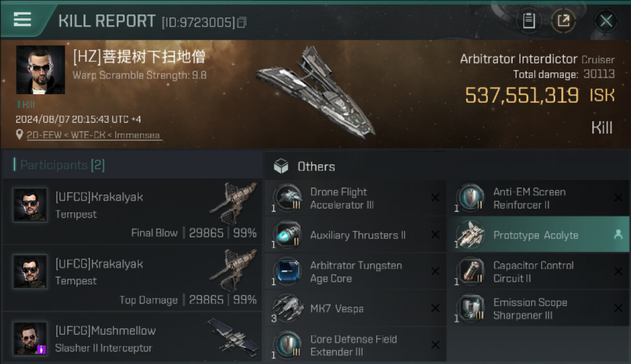Open the hamburger menu
Image resolution: width=631 pixels, height=364 pixels.
22,19
